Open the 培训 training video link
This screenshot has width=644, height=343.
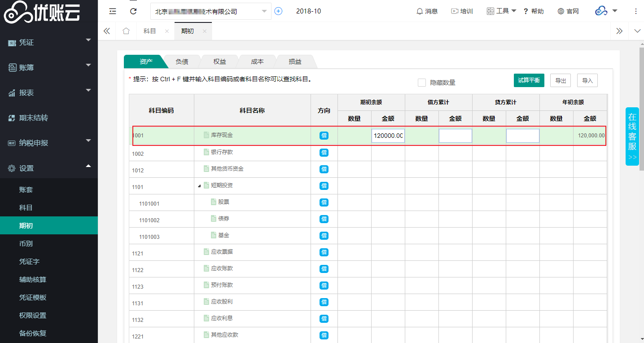click(x=462, y=11)
